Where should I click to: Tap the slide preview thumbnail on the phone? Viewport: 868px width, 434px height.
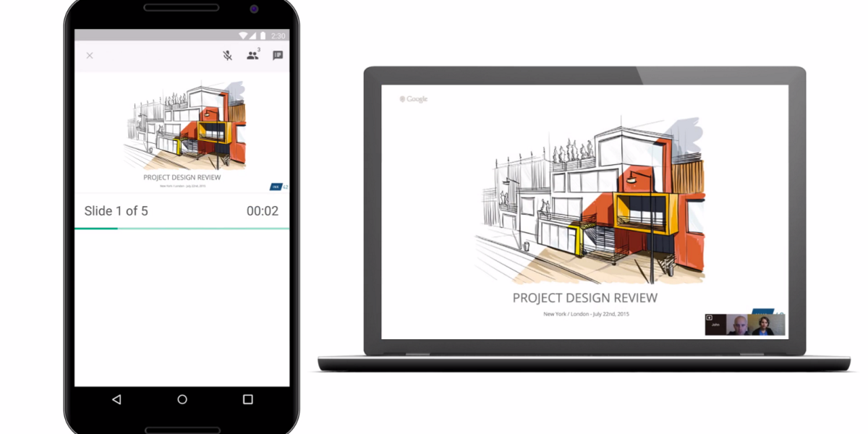182,134
